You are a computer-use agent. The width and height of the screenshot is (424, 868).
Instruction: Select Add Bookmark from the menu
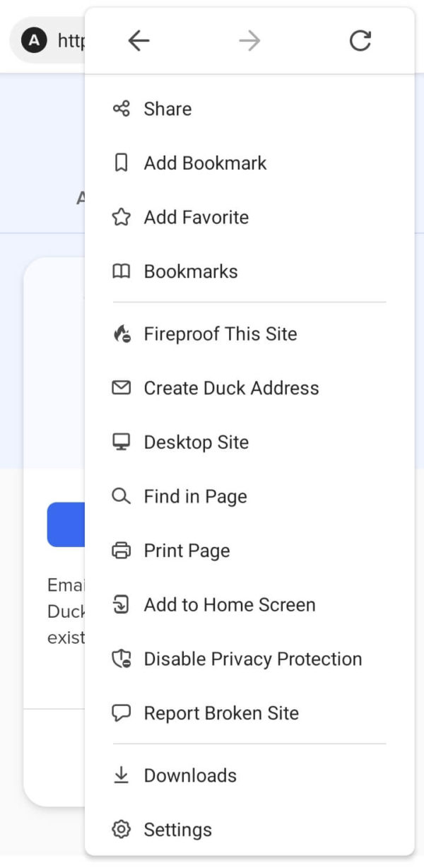tap(205, 163)
